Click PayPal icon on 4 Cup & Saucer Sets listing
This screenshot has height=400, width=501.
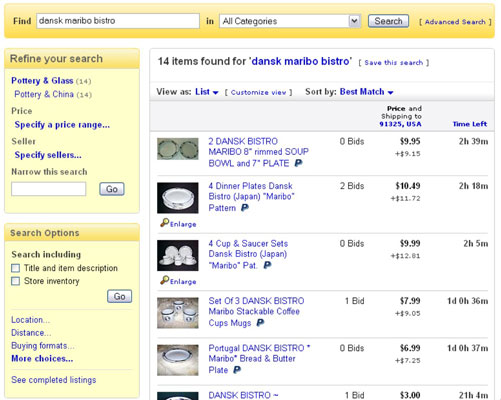pyautogui.click(x=267, y=265)
